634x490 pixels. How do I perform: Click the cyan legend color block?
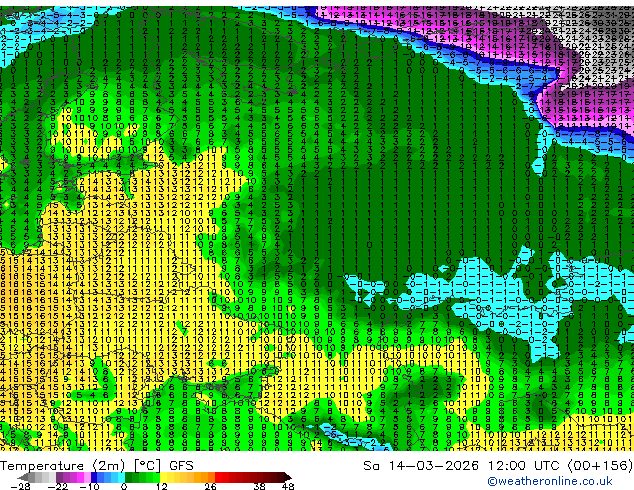tap(121, 477)
